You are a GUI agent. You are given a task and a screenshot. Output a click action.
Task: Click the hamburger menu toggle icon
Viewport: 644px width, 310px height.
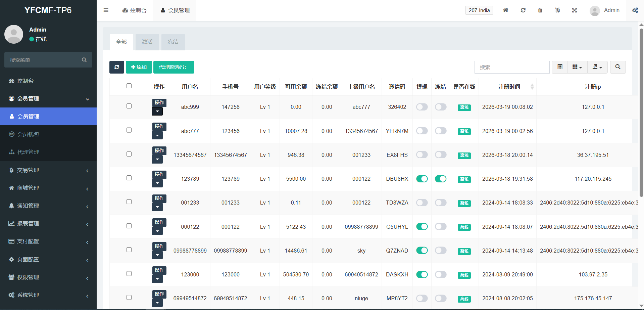[x=106, y=10]
